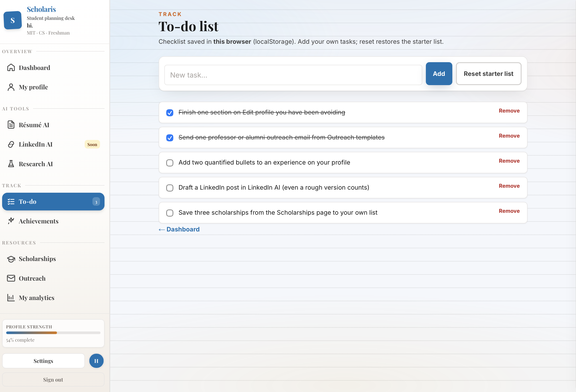
Task: Click the Achievements sparkle icon
Action: coord(11,221)
